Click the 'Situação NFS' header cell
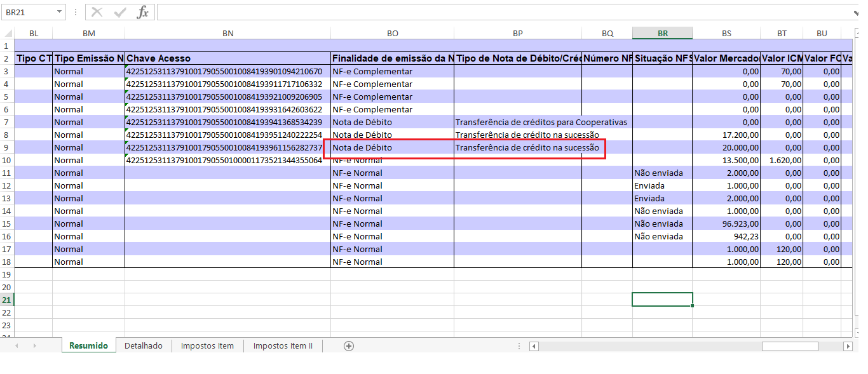This screenshot has width=868, height=374. (x=662, y=58)
